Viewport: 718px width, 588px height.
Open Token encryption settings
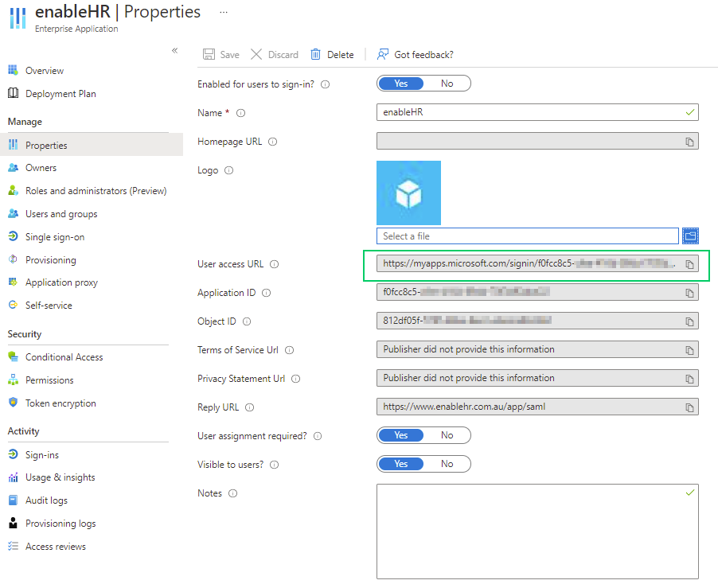pyautogui.click(x=60, y=403)
